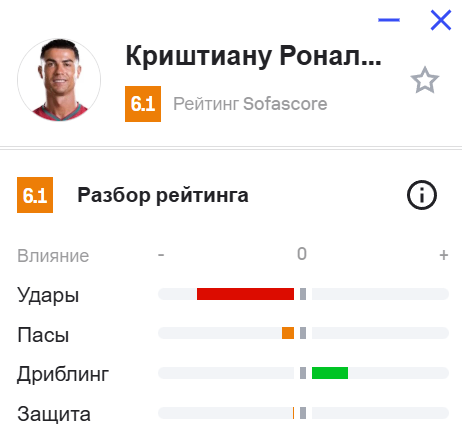
Task: Minimize the player popup with the dash icon
Action: coord(389,20)
